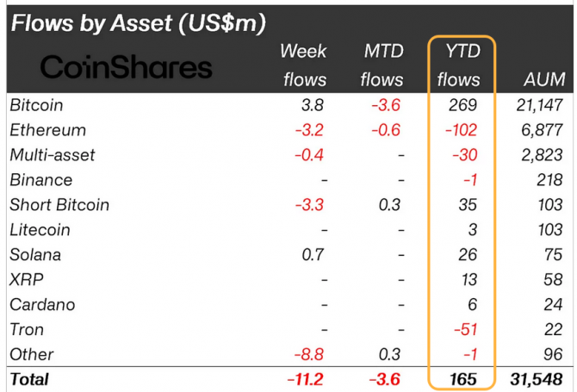Click the Short Bitcoin row label
Viewport: 577px width, 392px height.
59,205
